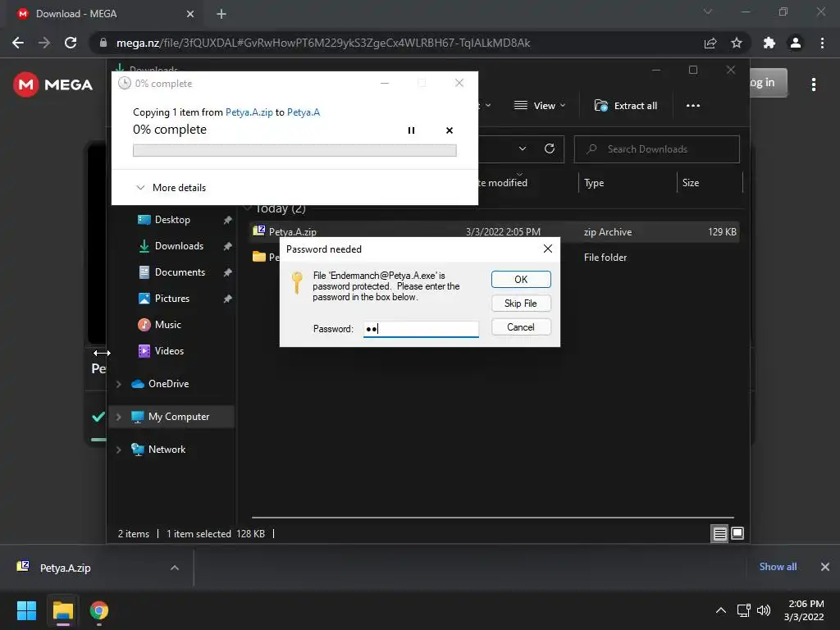Click Show all downloads link
The height and width of the screenshot is (630, 840).
(778, 567)
